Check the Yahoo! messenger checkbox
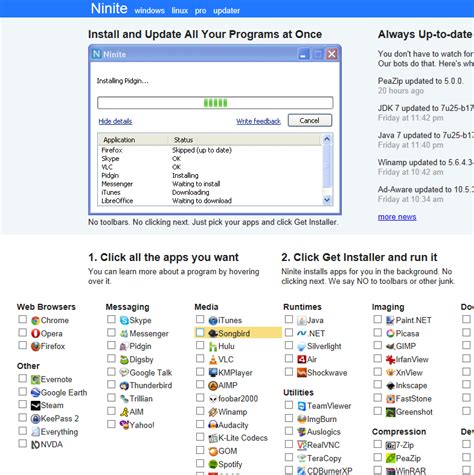 pyautogui.click(x=111, y=424)
